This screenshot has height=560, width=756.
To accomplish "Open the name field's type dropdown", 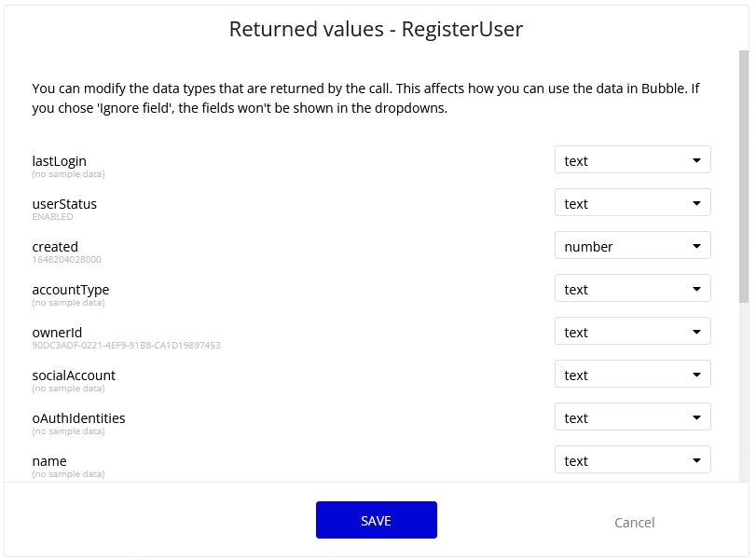I will pos(632,460).
